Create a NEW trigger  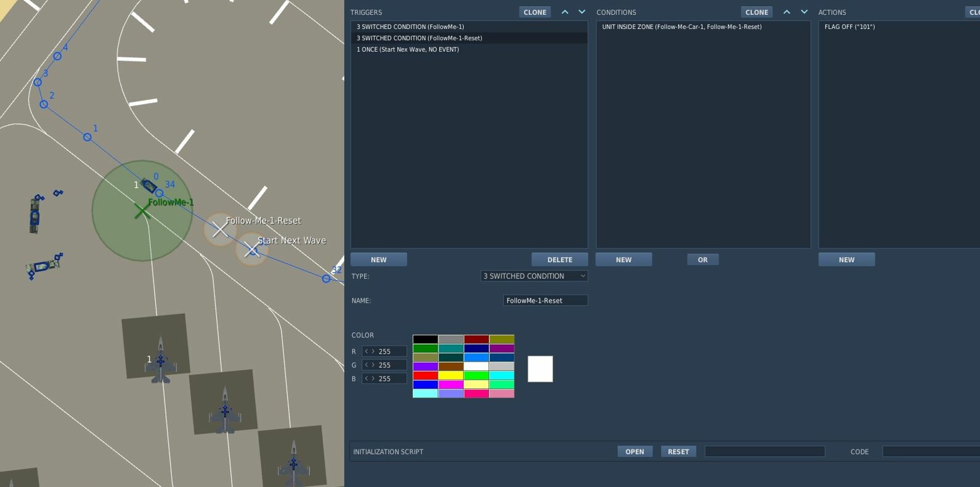coord(379,260)
